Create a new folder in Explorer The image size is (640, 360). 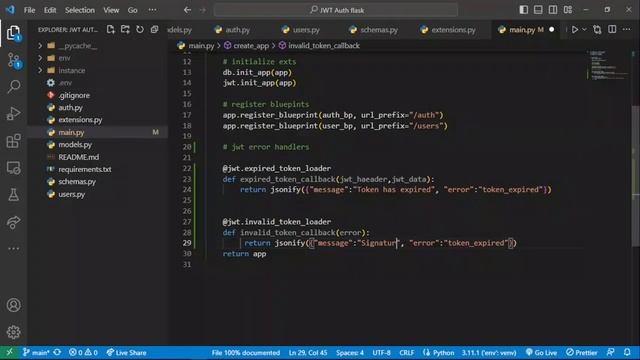[x=125, y=29]
